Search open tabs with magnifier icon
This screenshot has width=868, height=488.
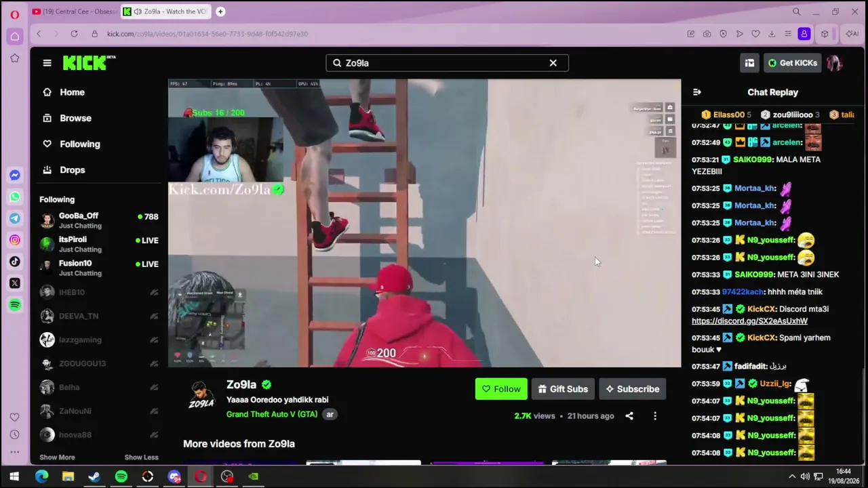point(797,12)
